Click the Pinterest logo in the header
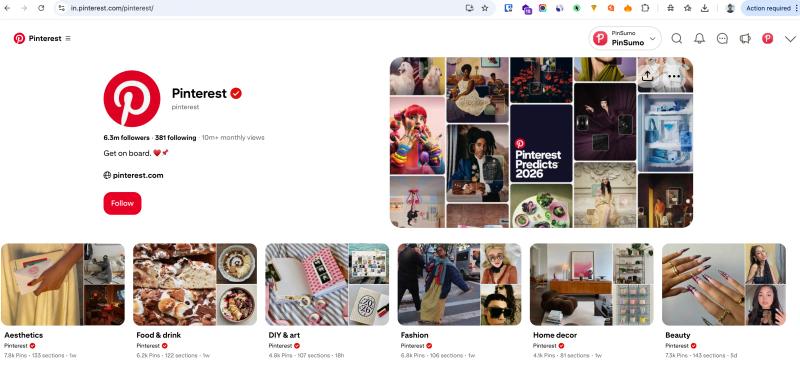Viewport: 800px width, 368px height. (19, 38)
